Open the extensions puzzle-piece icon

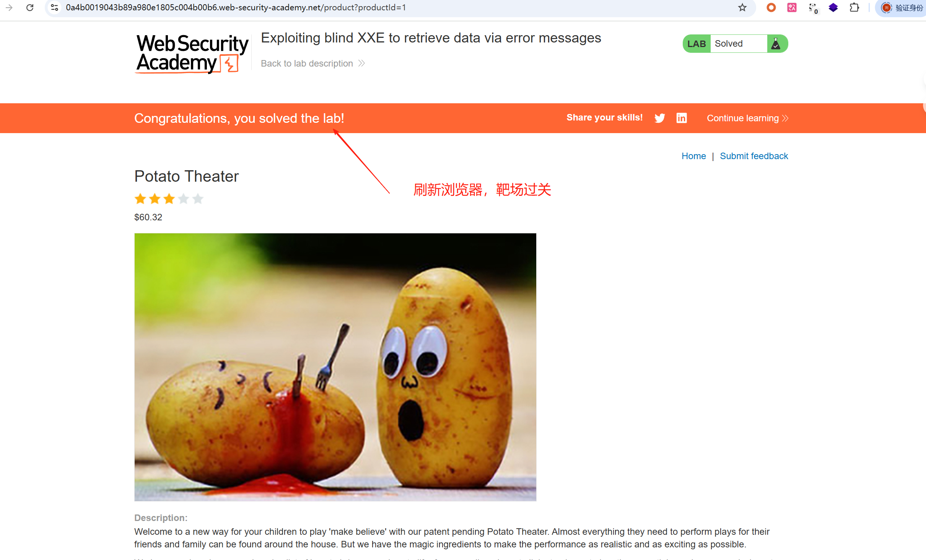click(854, 8)
